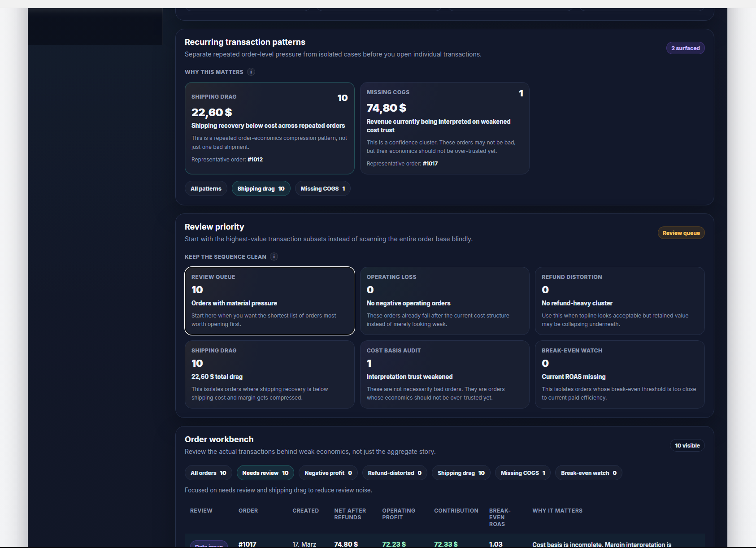Viewport: 756px width, 548px height.
Task: Toggle the Shipping drag pattern filter chip
Action: click(261, 189)
